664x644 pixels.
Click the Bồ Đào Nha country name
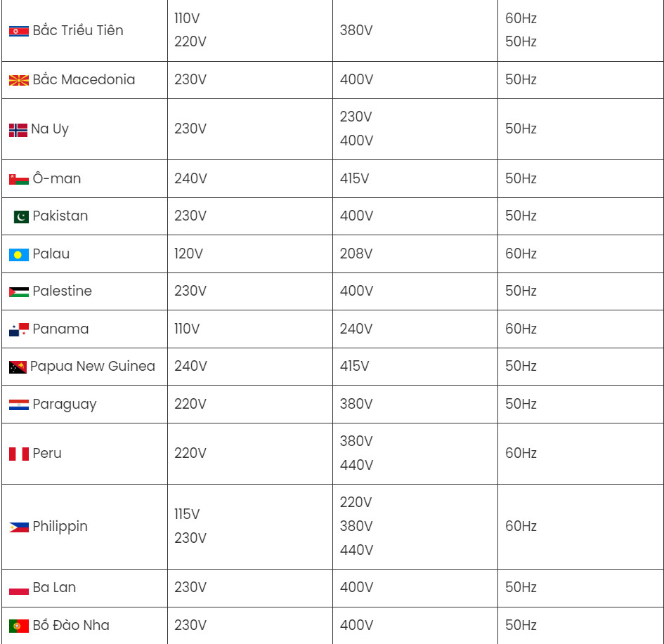[x=71, y=625]
